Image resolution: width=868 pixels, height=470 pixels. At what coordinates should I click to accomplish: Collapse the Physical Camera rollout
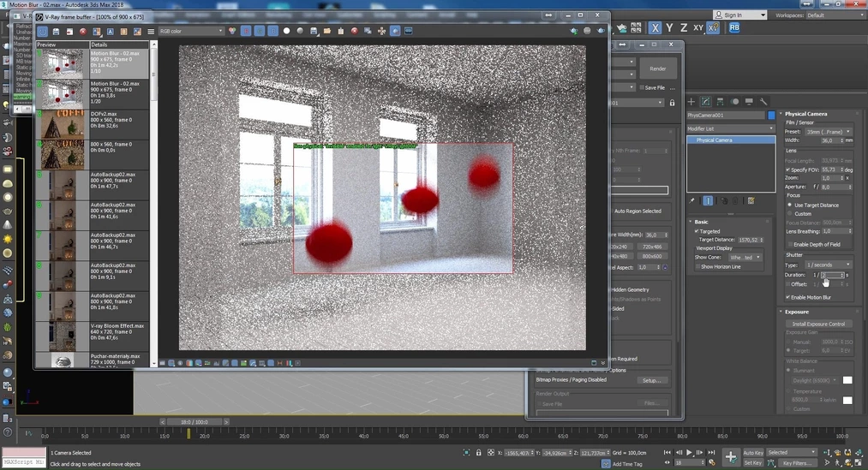[x=781, y=113]
